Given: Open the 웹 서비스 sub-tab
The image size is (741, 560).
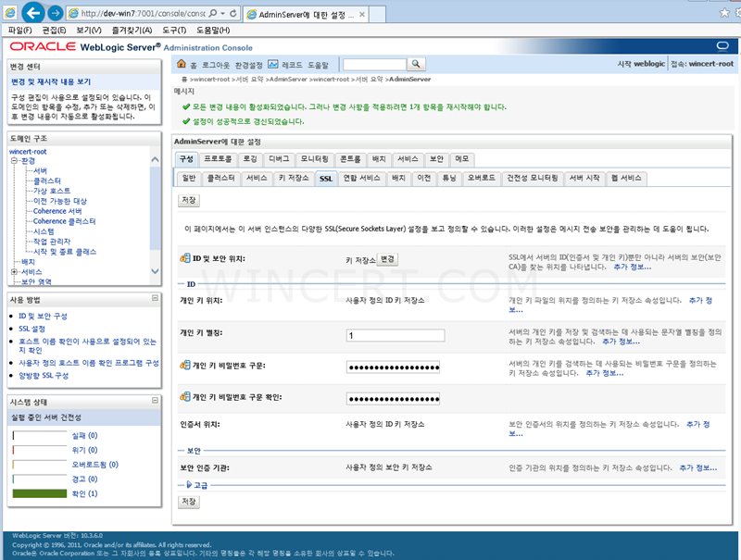Looking at the screenshot, I should (627, 178).
